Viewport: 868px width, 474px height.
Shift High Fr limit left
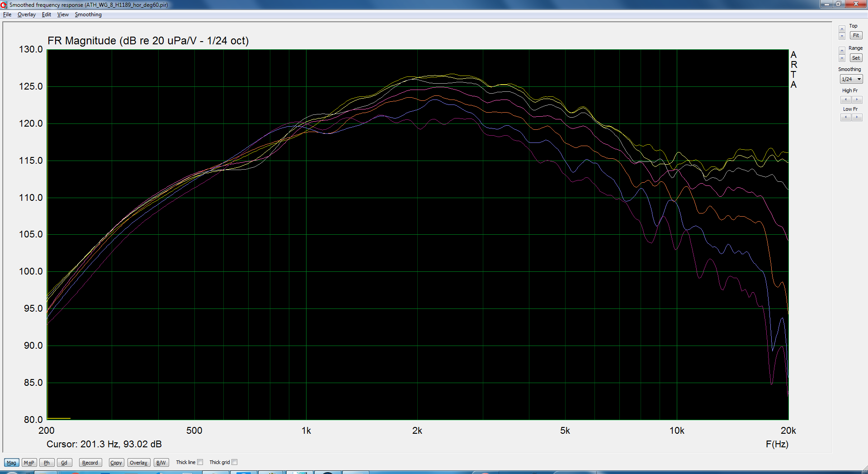(846, 100)
